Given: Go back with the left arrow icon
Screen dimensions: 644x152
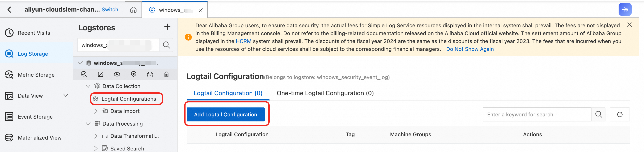Looking at the screenshot, I should [9, 10].
